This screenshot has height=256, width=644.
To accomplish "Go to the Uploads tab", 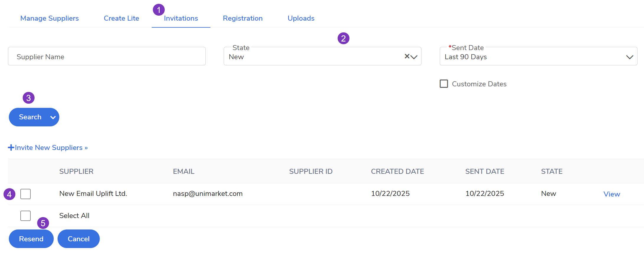I will [301, 18].
